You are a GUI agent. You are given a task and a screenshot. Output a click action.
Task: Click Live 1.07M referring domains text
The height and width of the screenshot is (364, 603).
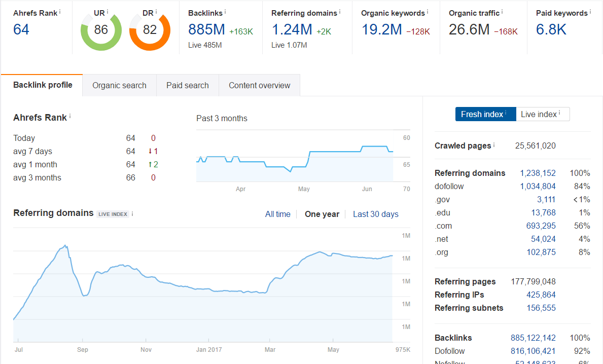289,45
